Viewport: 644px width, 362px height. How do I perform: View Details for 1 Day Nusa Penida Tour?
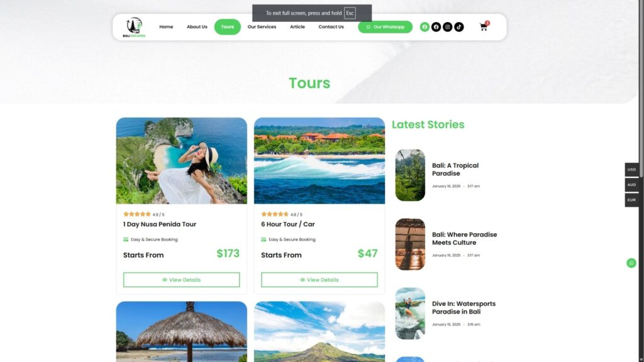click(x=181, y=280)
